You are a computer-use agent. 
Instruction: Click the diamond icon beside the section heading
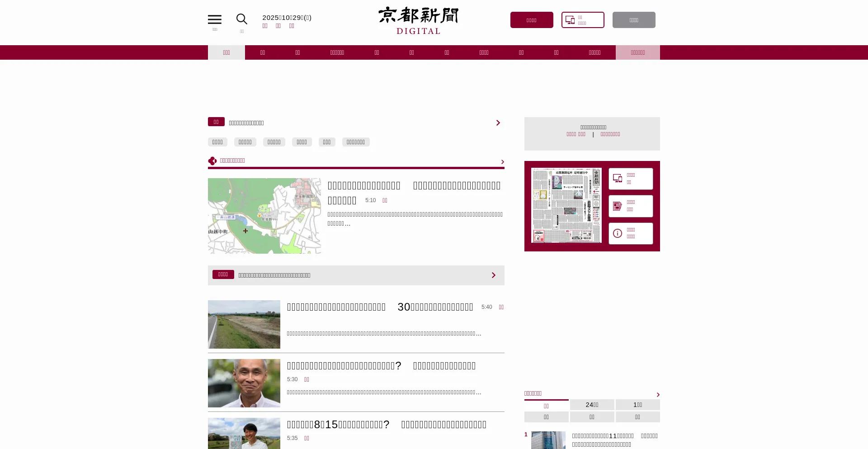point(212,161)
